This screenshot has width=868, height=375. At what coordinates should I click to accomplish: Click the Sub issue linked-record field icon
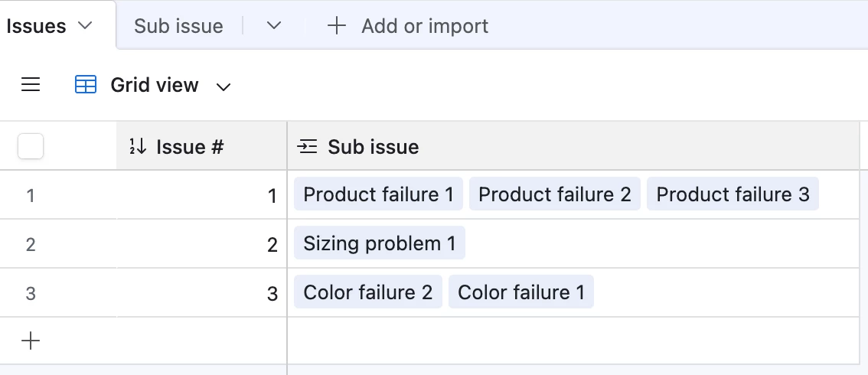tap(308, 146)
